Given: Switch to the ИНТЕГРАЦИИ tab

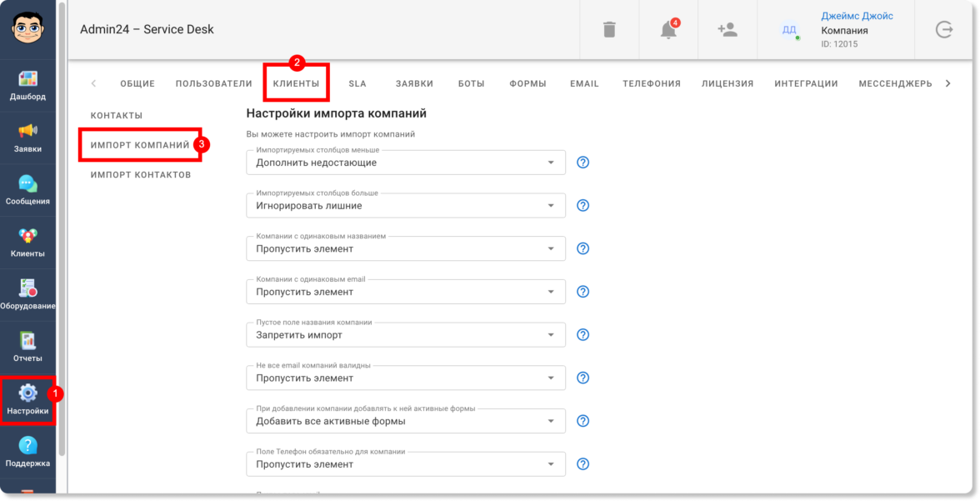Looking at the screenshot, I should (x=807, y=84).
